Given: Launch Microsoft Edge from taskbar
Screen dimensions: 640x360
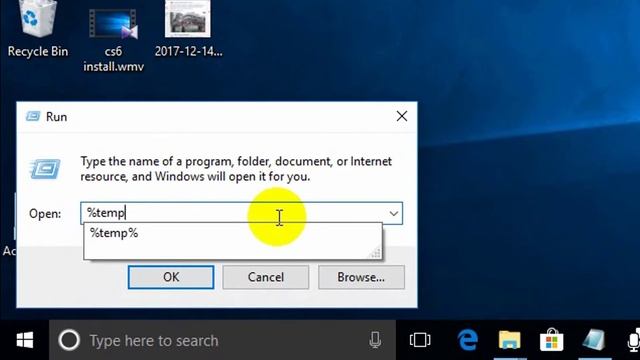Looking at the screenshot, I should 467,340.
